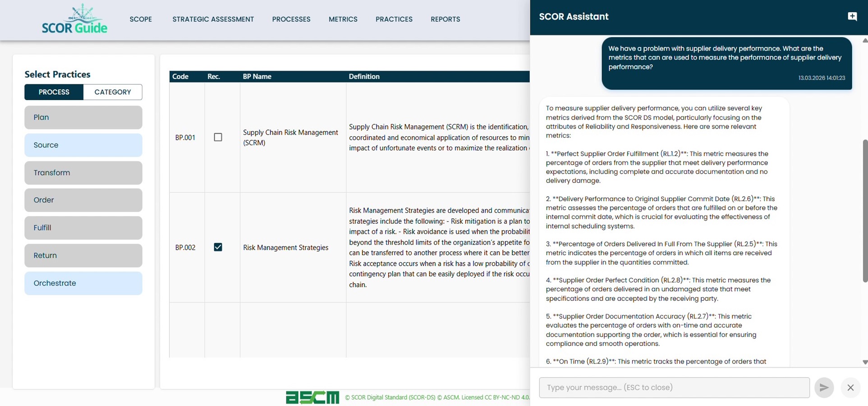Viewport: 868px width, 406px height.
Task: Toggle the Source process filter
Action: point(83,145)
